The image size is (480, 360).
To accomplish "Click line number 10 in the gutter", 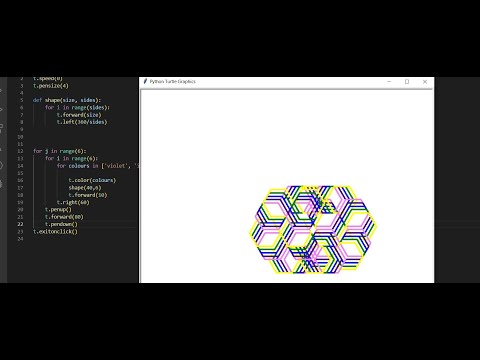I will 20,137.
